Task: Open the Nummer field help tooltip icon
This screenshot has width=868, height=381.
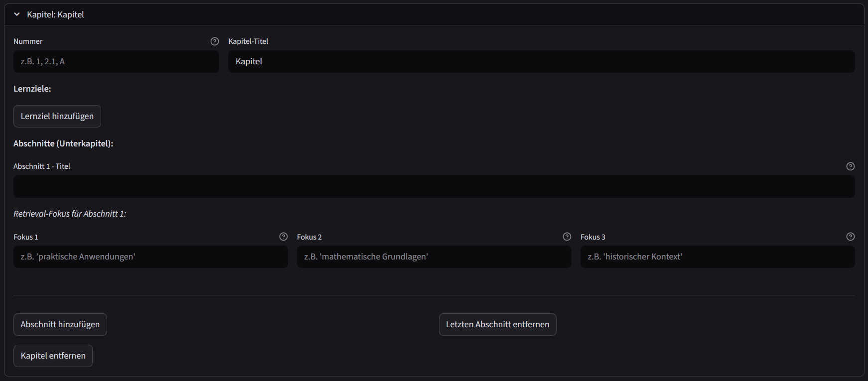Action: (x=215, y=41)
